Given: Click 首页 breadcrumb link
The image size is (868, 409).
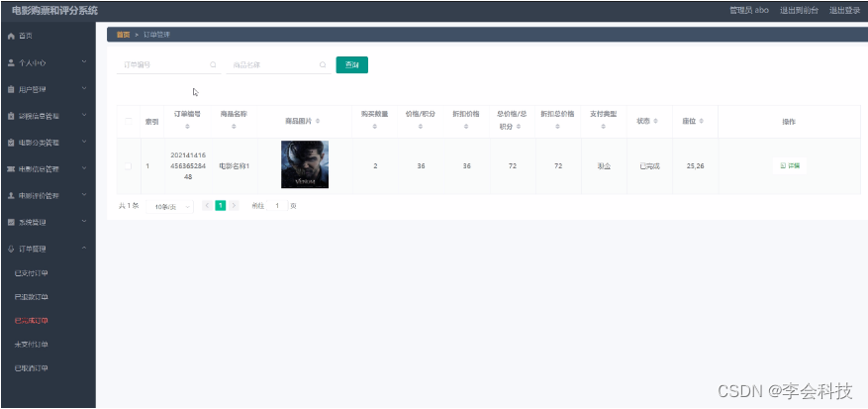Looking at the screenshot, I should (x=123, y=35).
